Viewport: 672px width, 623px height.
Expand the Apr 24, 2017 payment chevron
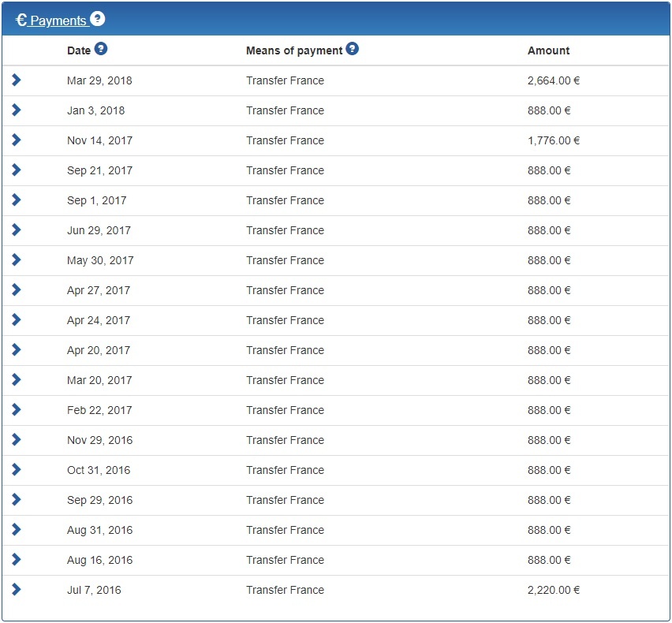click(17, 319)
